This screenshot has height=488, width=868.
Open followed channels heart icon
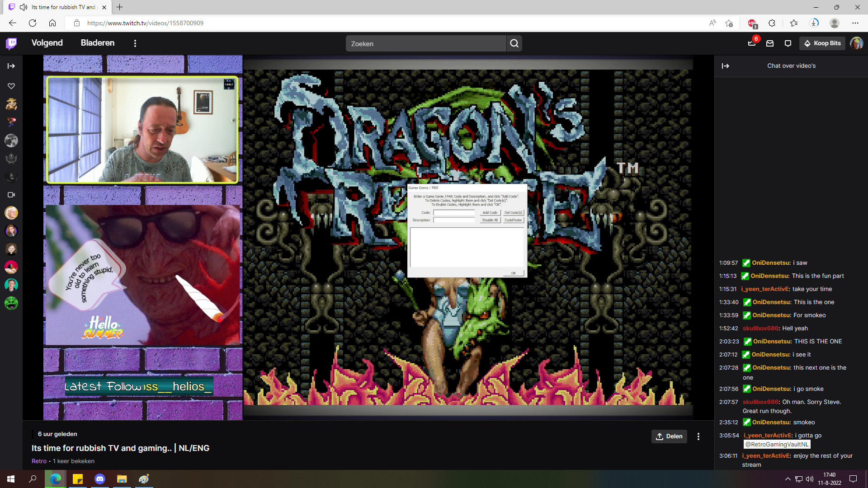[11, 86]
